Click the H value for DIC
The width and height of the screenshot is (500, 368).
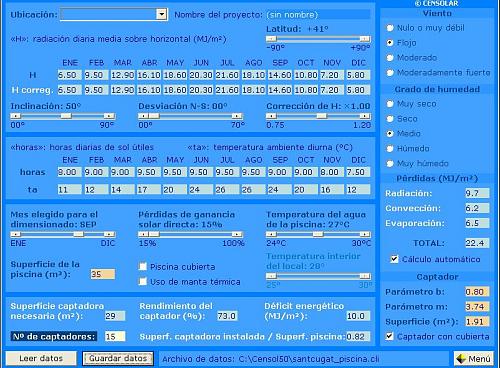tap(358, 75)
